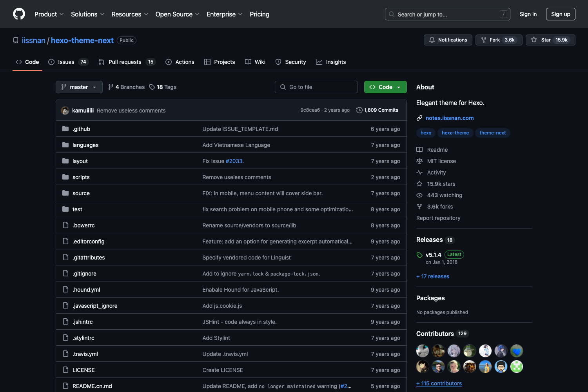Screen dimensions: 588x392
Task: Click the hexo-theme topic tag
Action: point(455,133)
